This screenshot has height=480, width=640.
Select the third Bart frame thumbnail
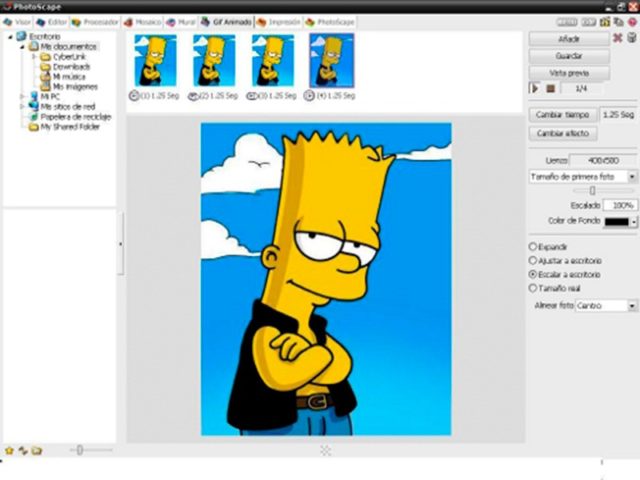coord(273,60)
